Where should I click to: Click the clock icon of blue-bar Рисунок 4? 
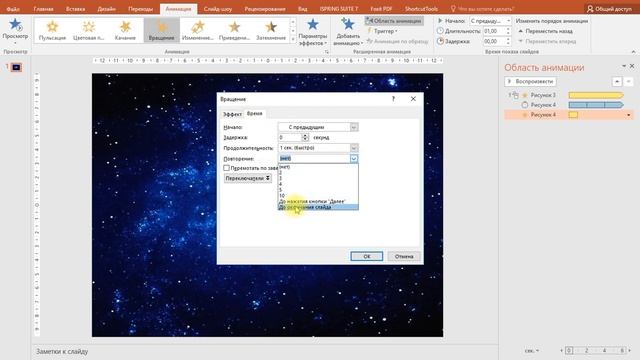[x=525, y=105]
